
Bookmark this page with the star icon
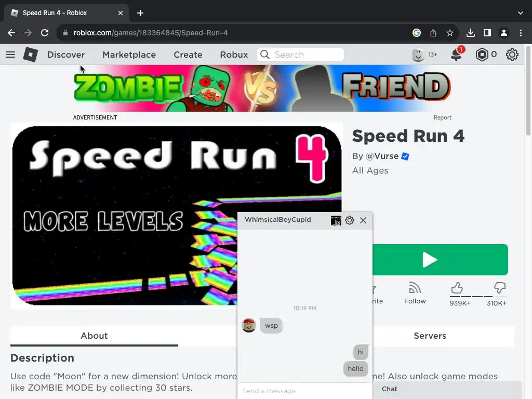point(450,33)
